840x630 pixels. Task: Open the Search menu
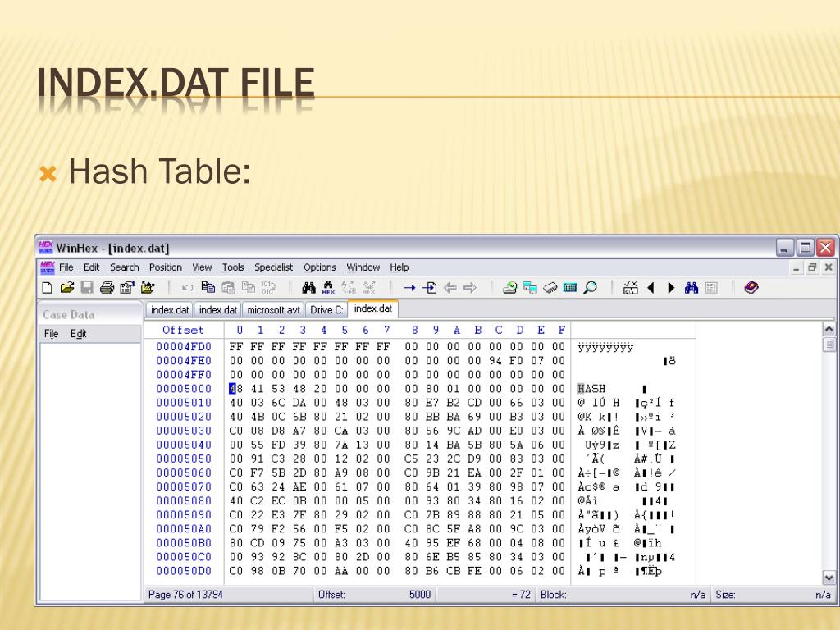(x=125, y=267)
